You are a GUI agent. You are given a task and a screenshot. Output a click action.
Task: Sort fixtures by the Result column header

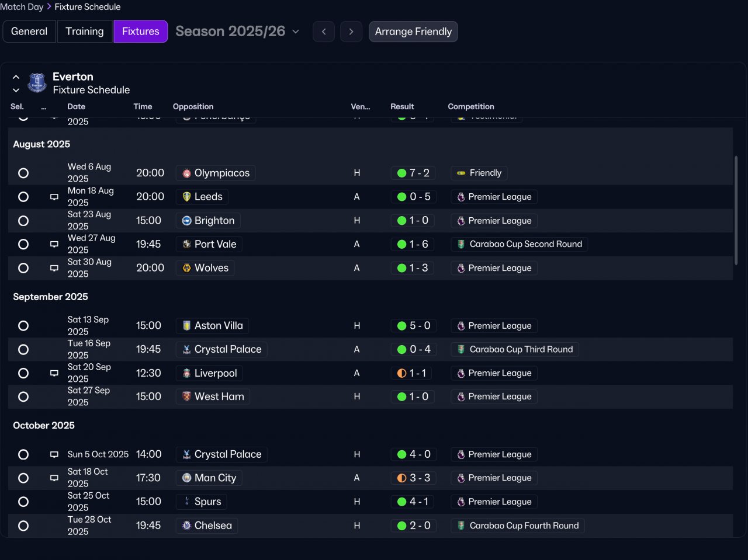402,106
